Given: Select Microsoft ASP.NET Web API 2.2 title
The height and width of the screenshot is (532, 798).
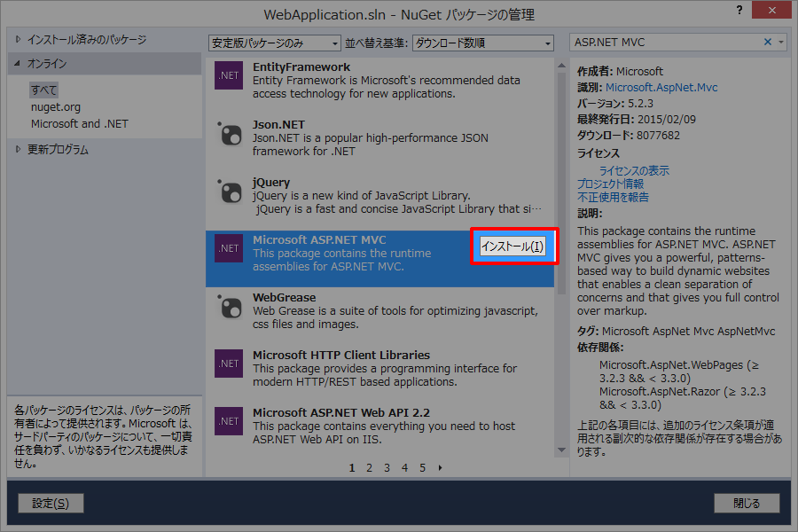Looking at the screenshot, I should click(x=341, y=412).
